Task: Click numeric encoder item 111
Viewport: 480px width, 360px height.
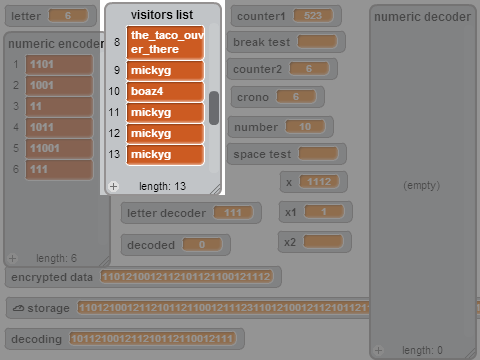Action: (x=59, y=169)
